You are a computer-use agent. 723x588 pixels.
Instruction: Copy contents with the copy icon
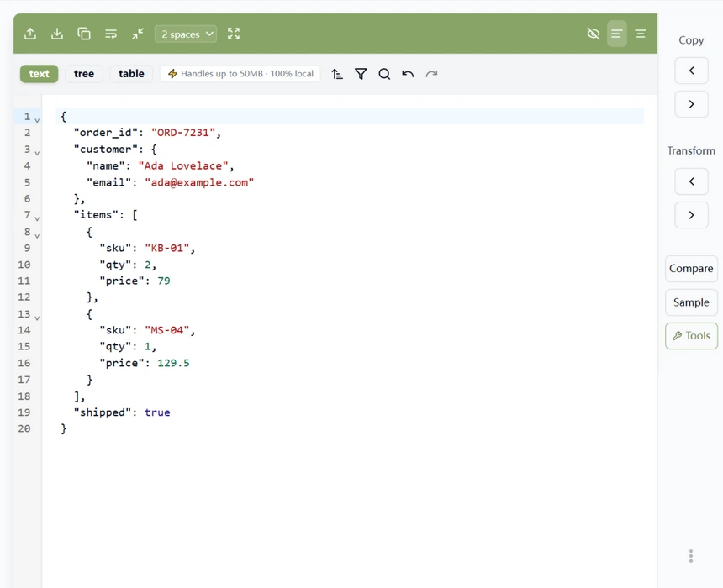point(84,34)
